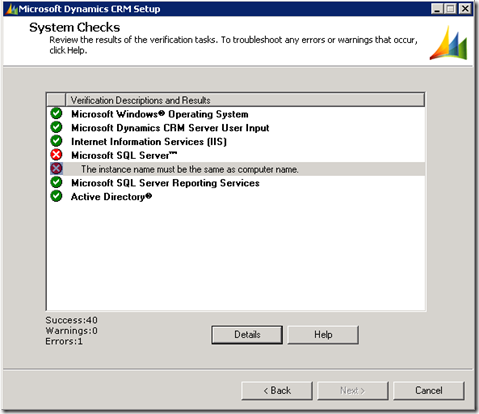Select the Active Directory result row
This screenshot has height=414, width=479.
click(x=236, y=196)
